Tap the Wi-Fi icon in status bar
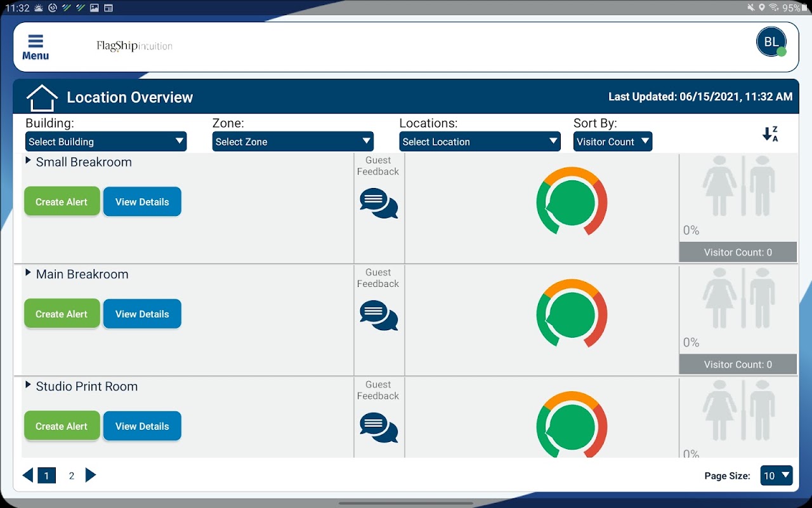Viewport: 812px width, 508px height. 774,8
